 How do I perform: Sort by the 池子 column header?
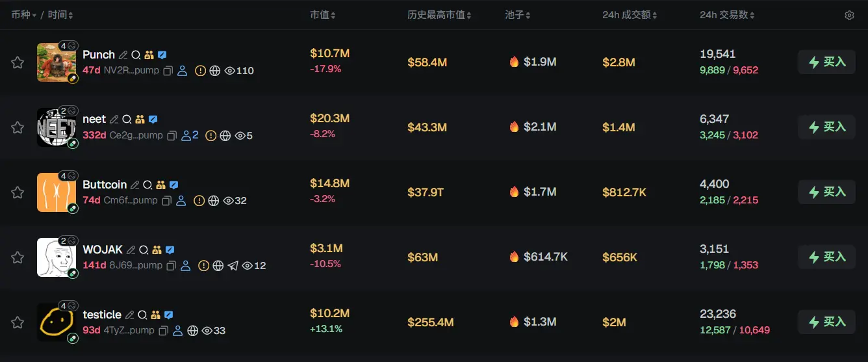pos(517,15)
